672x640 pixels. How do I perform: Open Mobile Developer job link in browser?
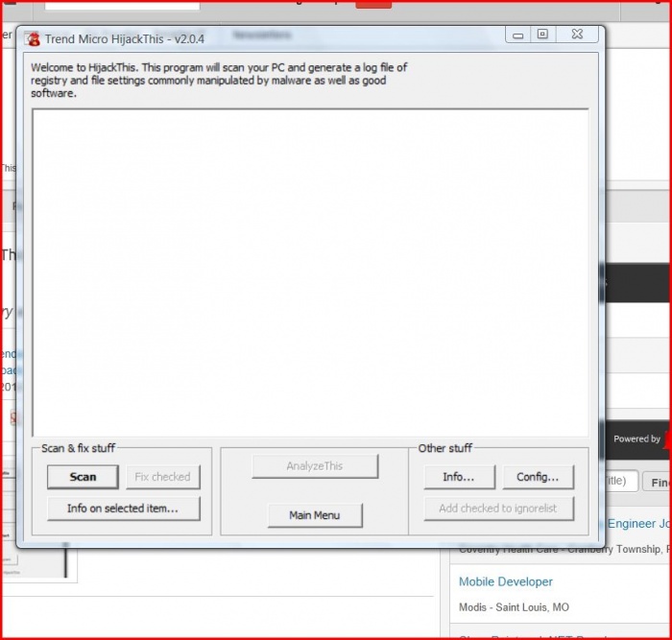point(506,581)
